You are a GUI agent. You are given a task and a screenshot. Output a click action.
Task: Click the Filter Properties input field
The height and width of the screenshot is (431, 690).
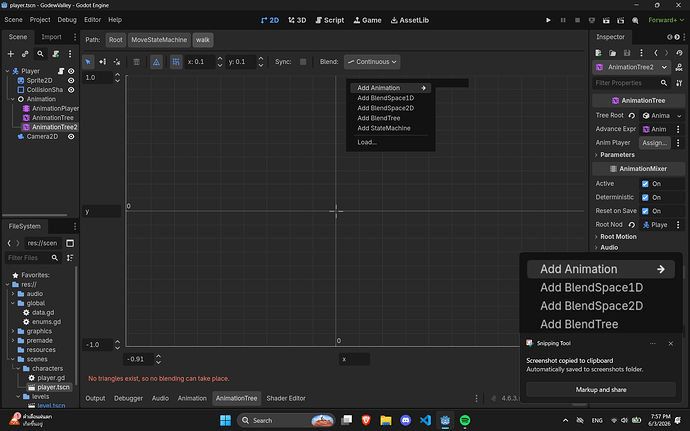tap(631, 83)
